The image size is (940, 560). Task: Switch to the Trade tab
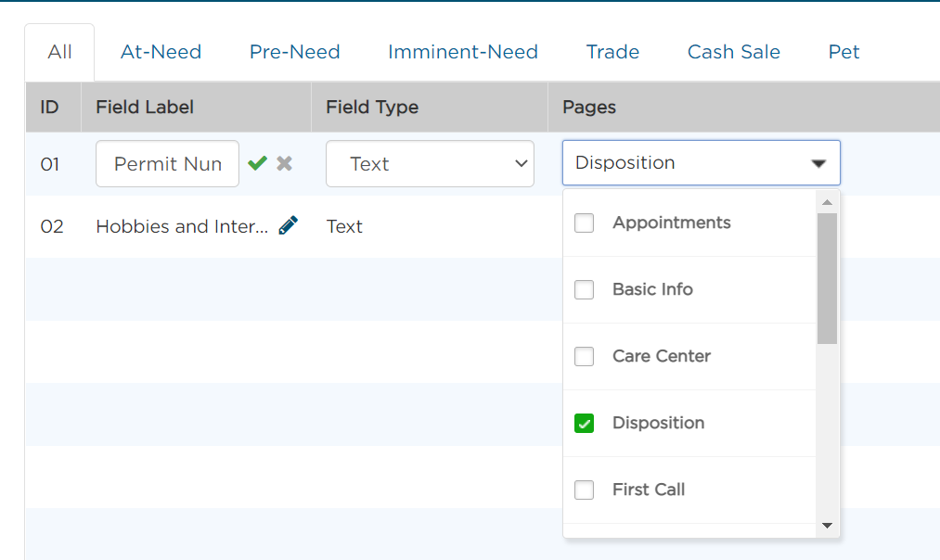tap(612, 52)
